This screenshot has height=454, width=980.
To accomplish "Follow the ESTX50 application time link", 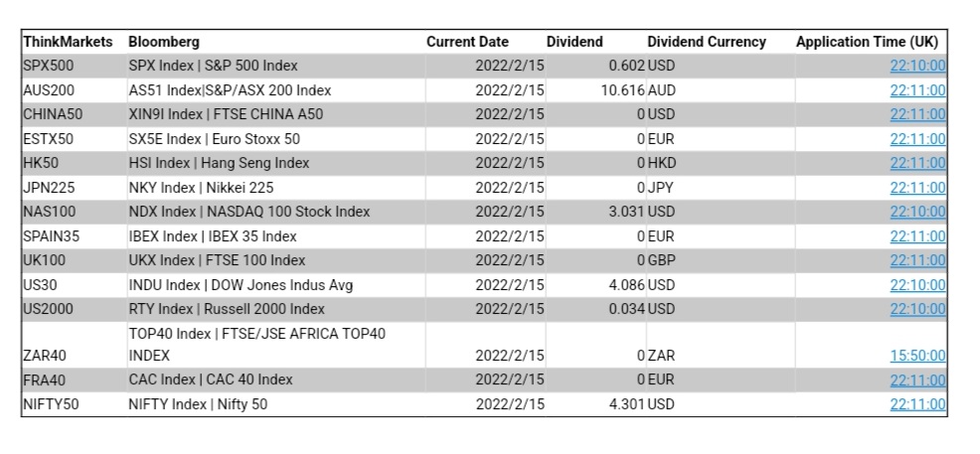I will coord(917,139).
